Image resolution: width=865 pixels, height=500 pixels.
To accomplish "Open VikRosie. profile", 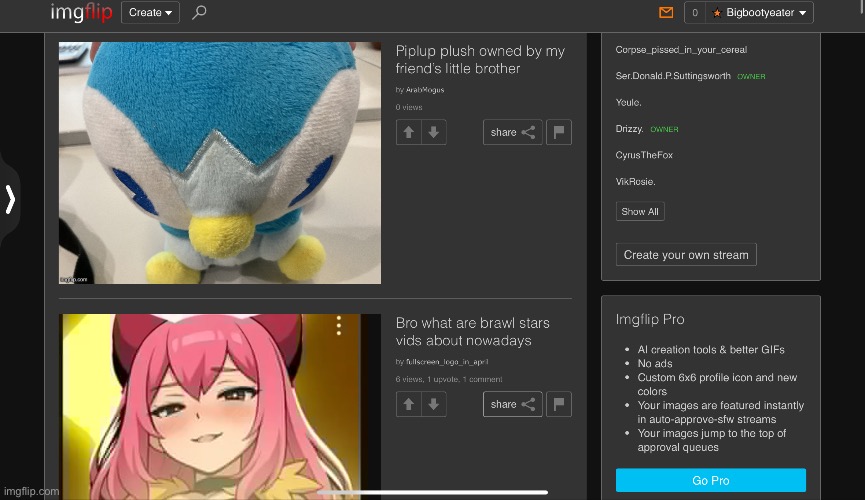I will (x=636, y=182).
